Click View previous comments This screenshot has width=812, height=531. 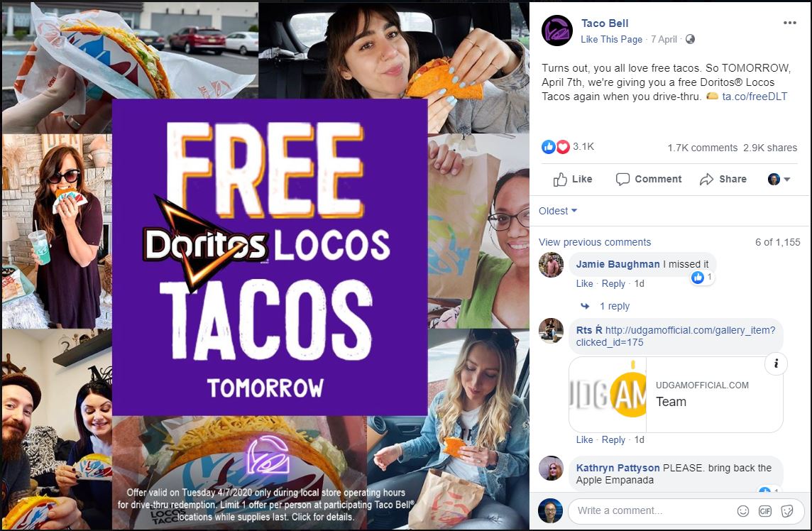595,243
